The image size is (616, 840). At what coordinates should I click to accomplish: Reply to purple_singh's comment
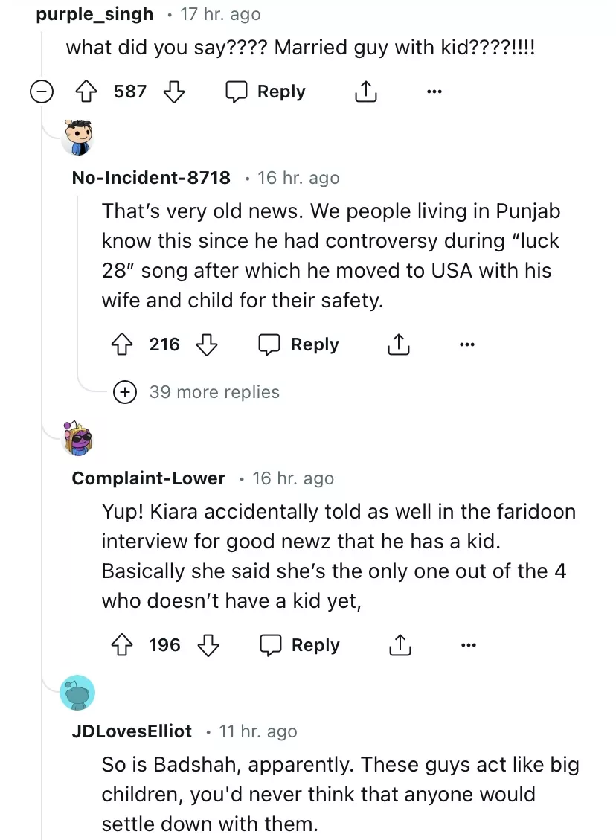(x=266, y=92)
